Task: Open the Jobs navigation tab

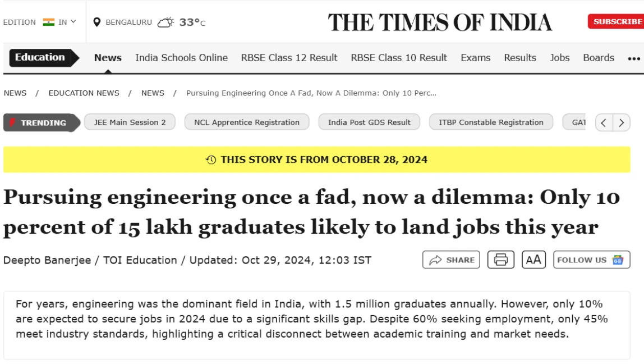Action: click(x=559, y=58)
